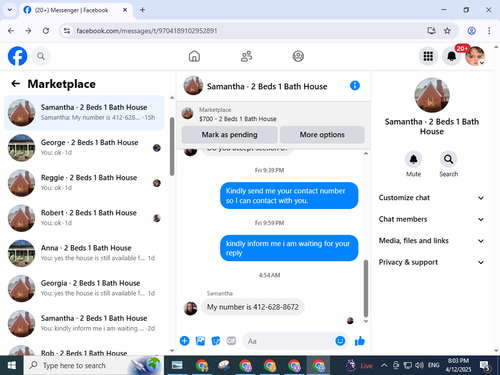Open conversation information icon

coord(355,86)
